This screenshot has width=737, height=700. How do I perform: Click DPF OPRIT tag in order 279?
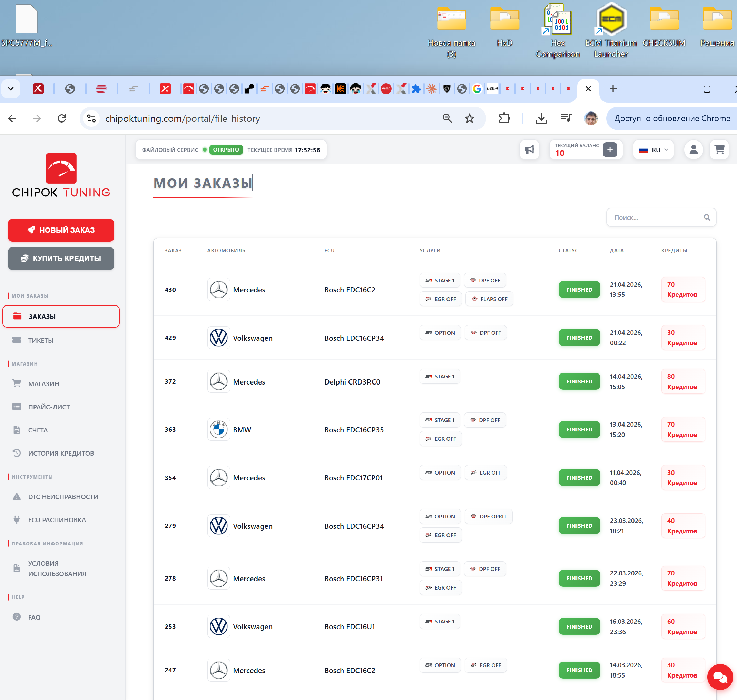click(489, 516)
